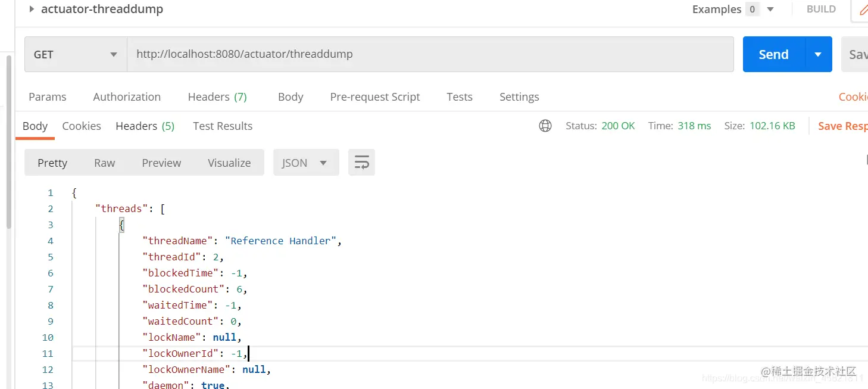Switch to the Authorization tab

tap(127, 97)
